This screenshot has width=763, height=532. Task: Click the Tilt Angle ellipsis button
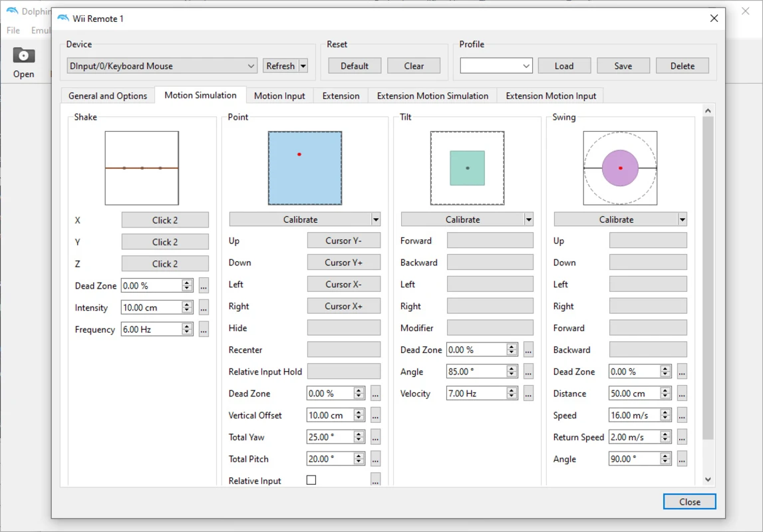tap(528, 372)
